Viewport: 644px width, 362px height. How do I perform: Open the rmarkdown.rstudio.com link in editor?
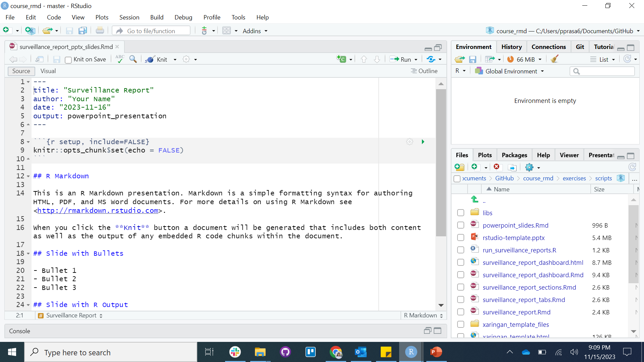98,210
